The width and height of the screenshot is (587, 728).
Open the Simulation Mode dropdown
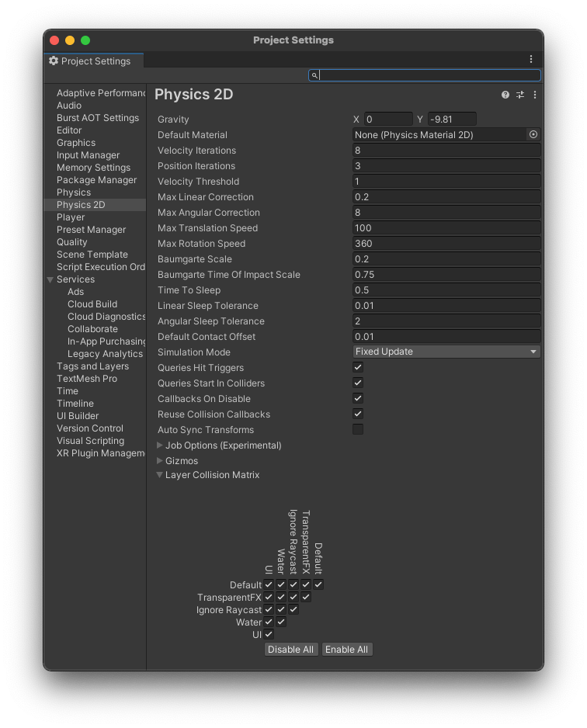(x=446, y=352)
